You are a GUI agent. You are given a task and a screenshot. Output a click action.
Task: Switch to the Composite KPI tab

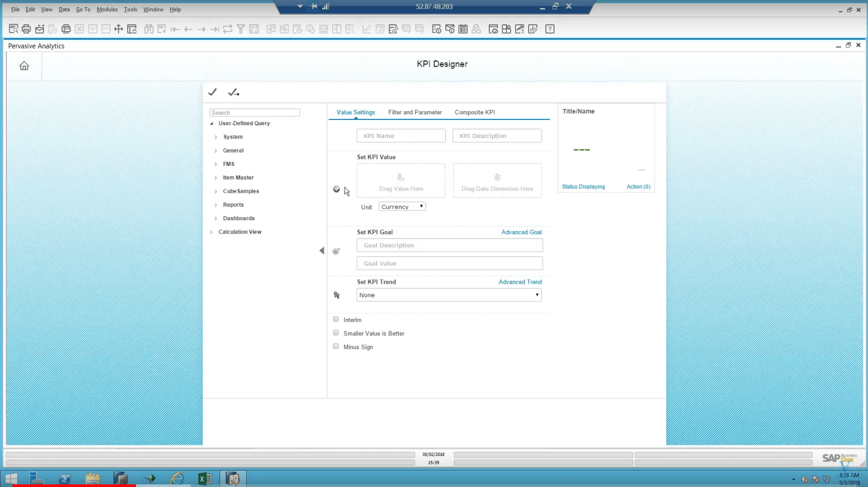(x=474, y=112)
